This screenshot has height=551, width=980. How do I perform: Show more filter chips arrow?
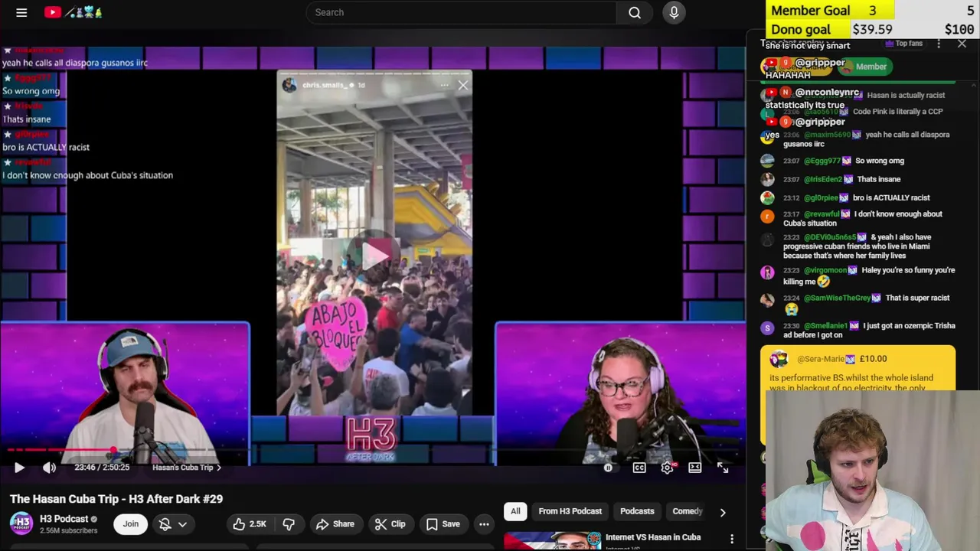pos(723,512)
